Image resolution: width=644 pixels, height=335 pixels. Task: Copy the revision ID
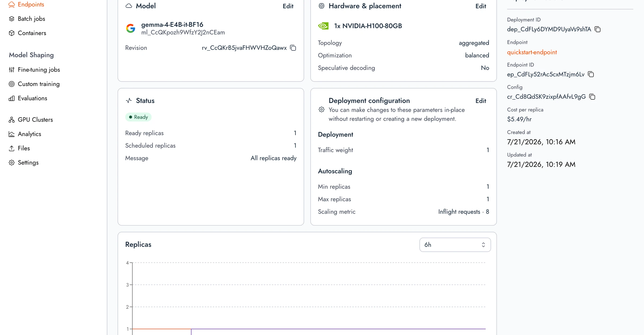pos(293,48)
